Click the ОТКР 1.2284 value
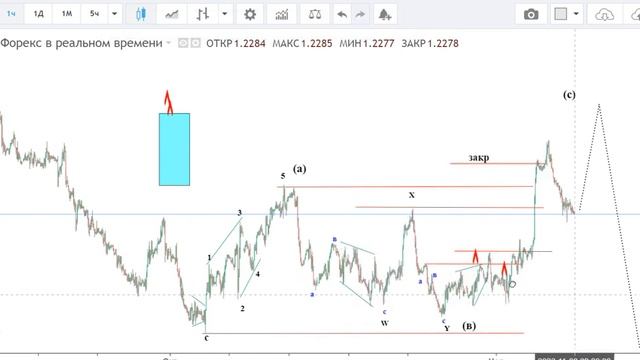 tap(236, 43)
